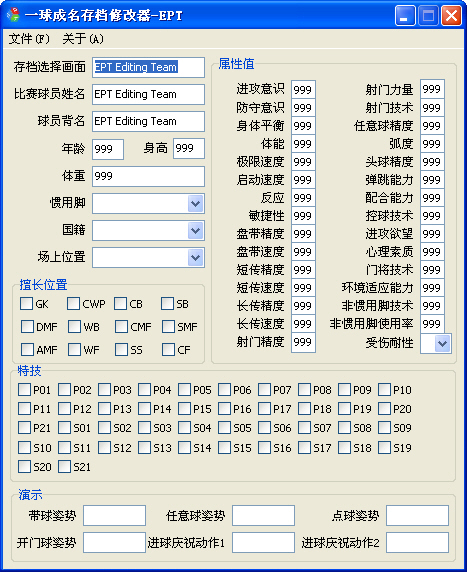The width and height of the screenshot is (467, 572).
Task: Check the GK position checkbox
Action: [26, 304]
